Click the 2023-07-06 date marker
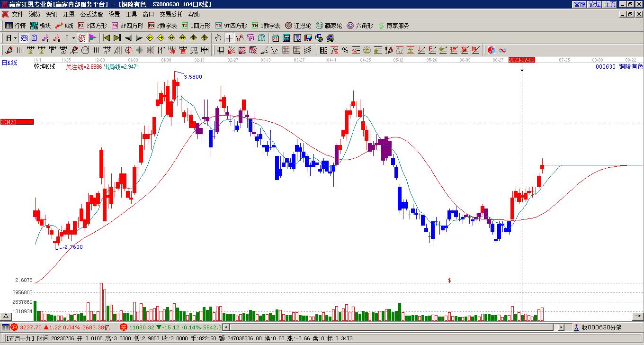This screenshot has height=345, width=644. pos(522,60)
